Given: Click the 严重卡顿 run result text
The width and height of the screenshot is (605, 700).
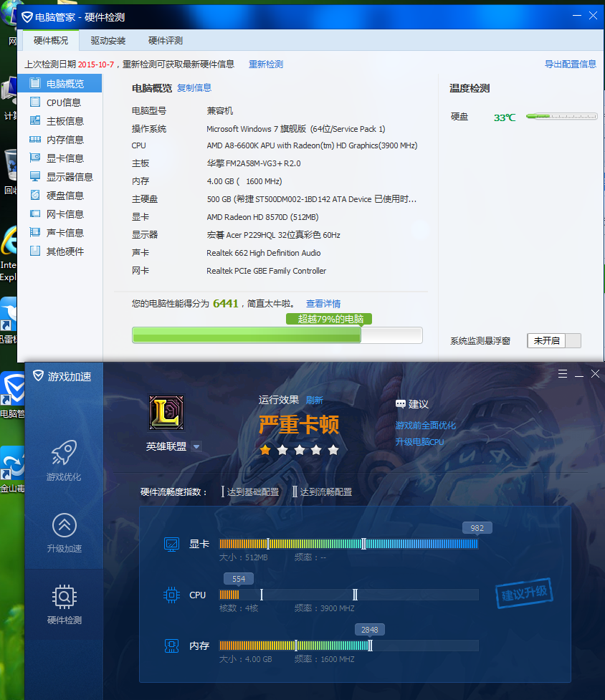Looking at the screenshot, I should point(299,425).
